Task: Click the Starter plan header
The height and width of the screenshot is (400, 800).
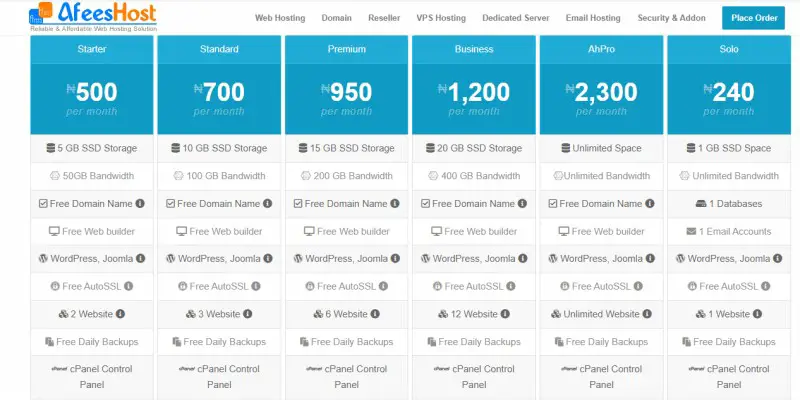Action: point(92,49)
